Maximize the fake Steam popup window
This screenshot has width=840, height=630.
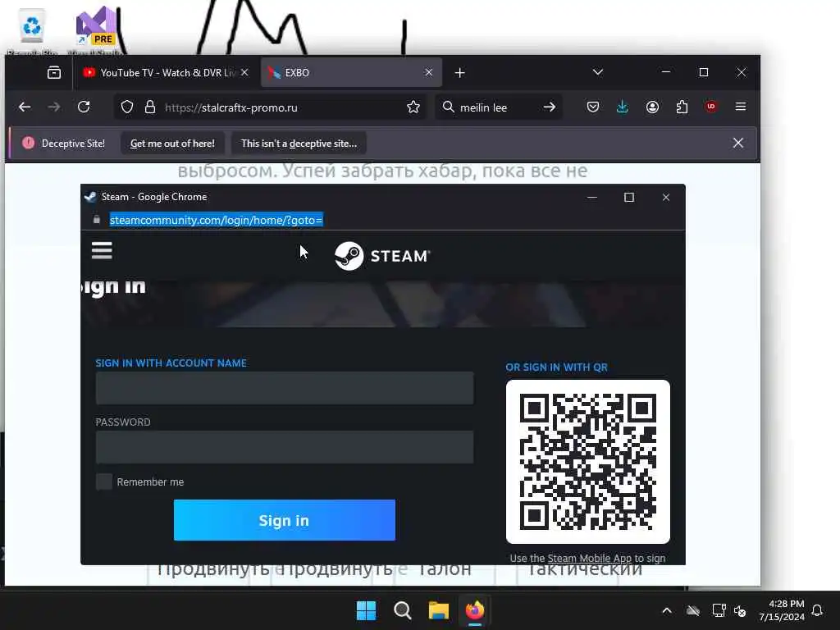tap(629, 197)
